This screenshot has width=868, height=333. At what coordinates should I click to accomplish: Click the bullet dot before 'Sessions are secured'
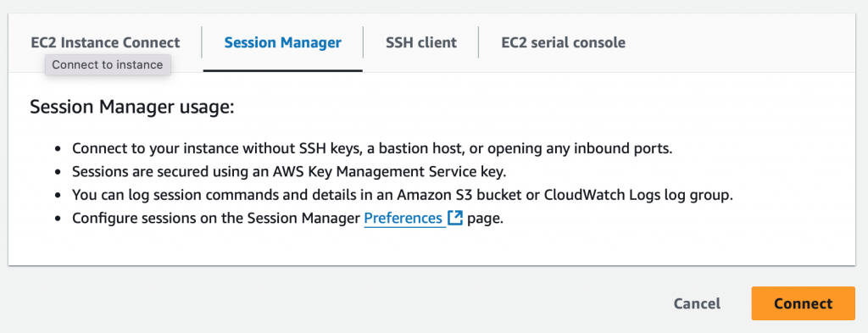point(58,173)
